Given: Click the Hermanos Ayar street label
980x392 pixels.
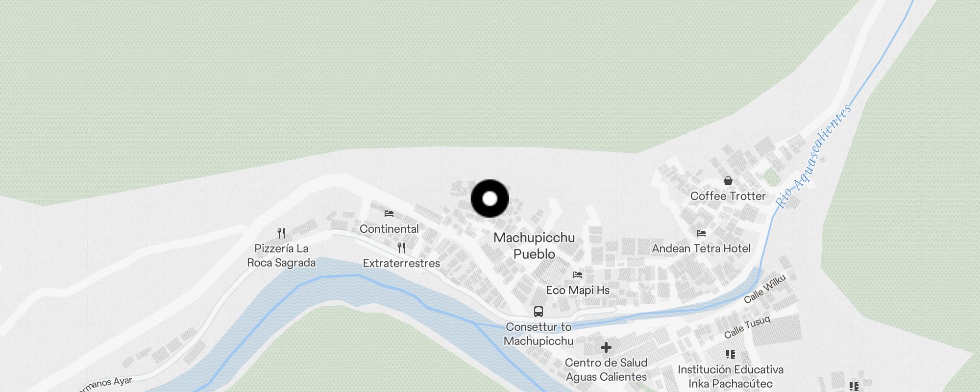Looking at the screenshot, I should click(104, 384).
